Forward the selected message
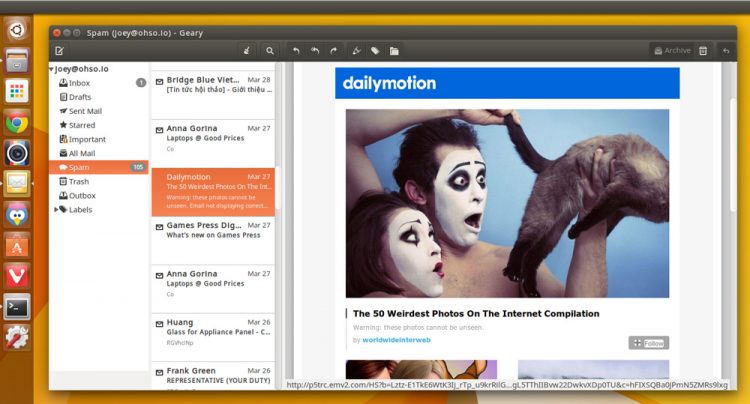This screenshot has width=750, height=404. coord(333,51)
